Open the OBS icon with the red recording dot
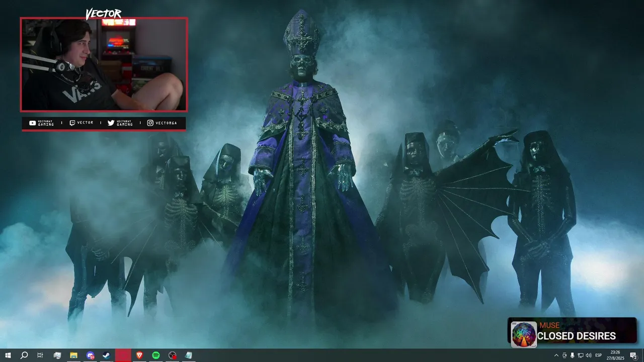The image size is (644, 362). [x=173, y=355]
